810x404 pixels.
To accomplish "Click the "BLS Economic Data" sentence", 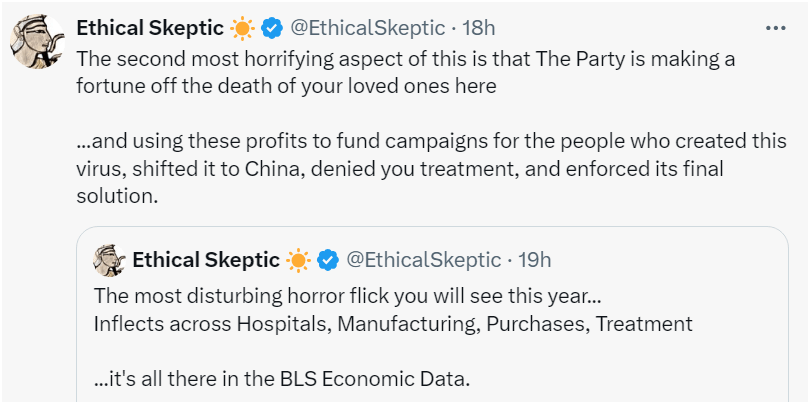I will click(281, 379).
